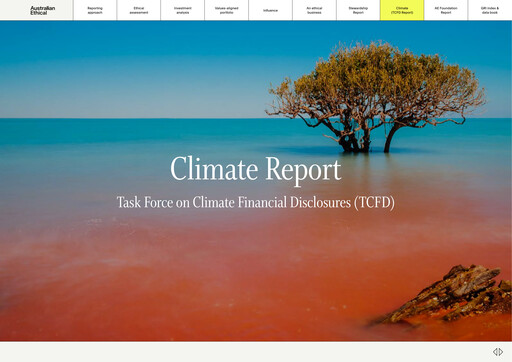Click the Australian Ethical logo
The image size is (512, 362).
(x=42, y=10)
